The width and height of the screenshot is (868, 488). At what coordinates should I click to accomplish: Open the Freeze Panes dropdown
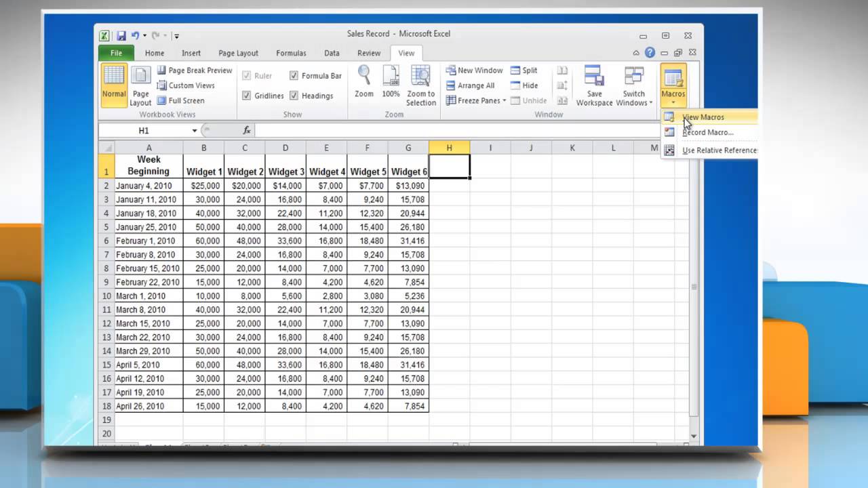tap(476, 100)
